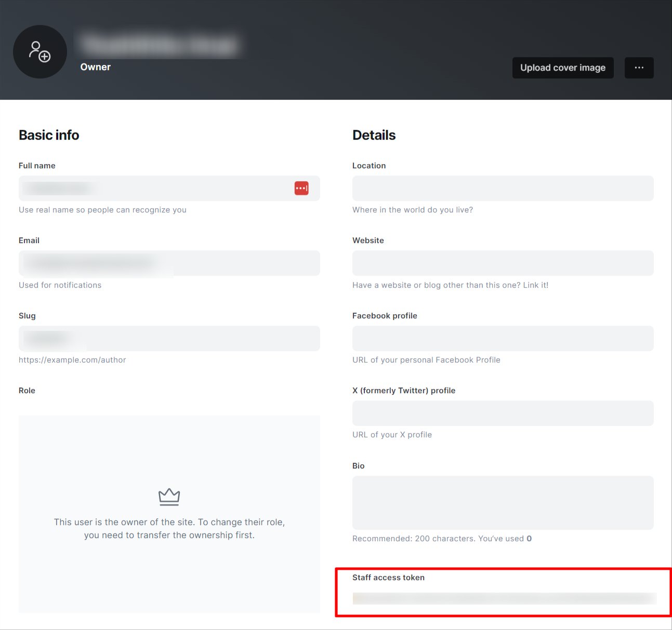The image size is (672, 630).
Task: Click the Owner role label in header
Action: tap(96, 67)
